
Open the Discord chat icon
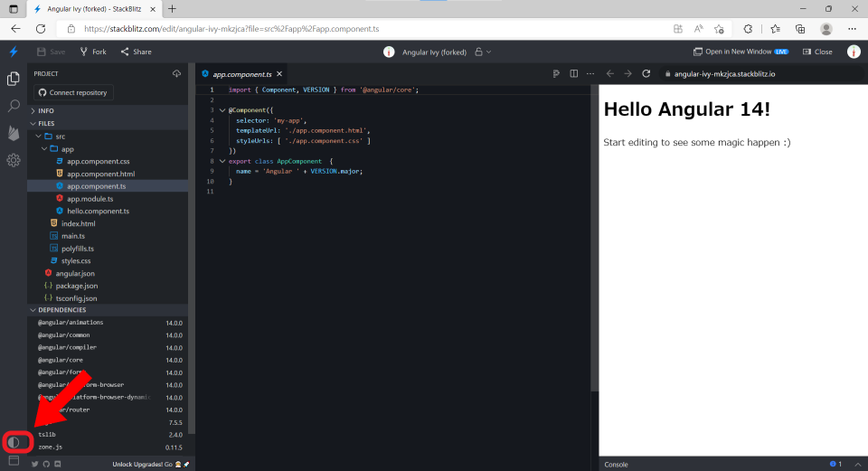tap(58, 465)
